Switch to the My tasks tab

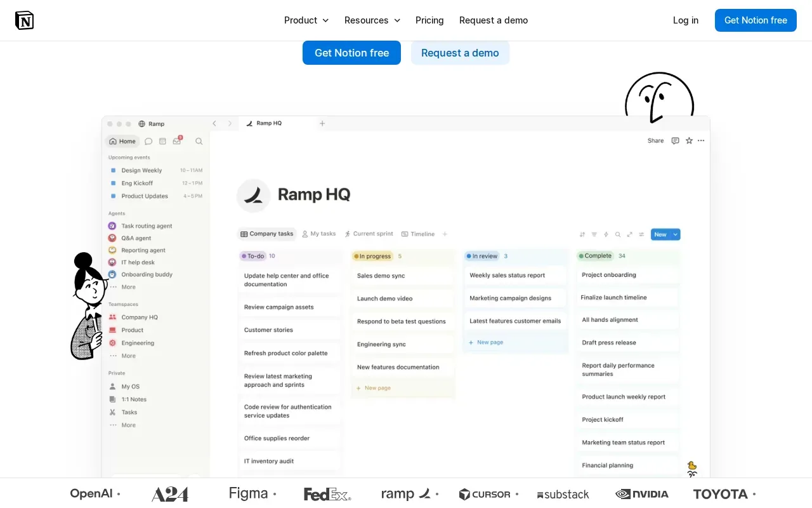click(319, 234)
